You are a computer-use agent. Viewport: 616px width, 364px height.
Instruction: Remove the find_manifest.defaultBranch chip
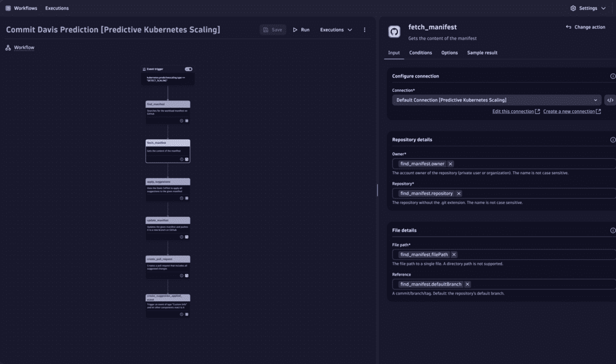pos(467,285)
